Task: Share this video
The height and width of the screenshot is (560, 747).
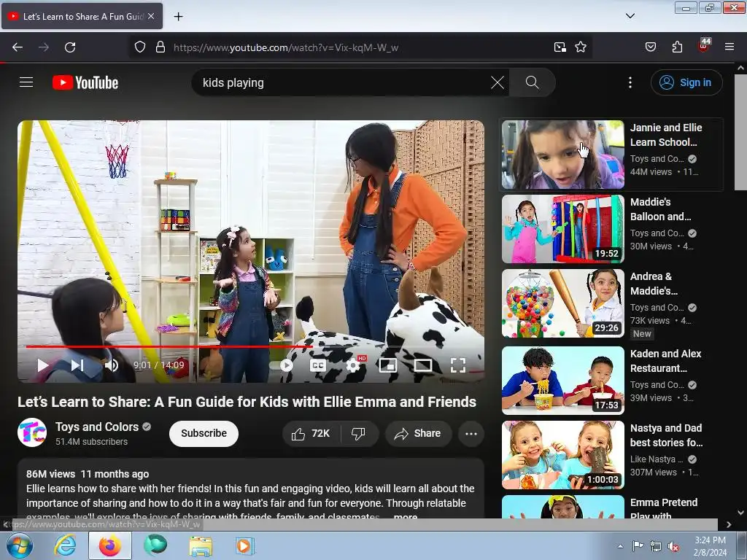Action: pyautogui.click(x=418, y=433)
